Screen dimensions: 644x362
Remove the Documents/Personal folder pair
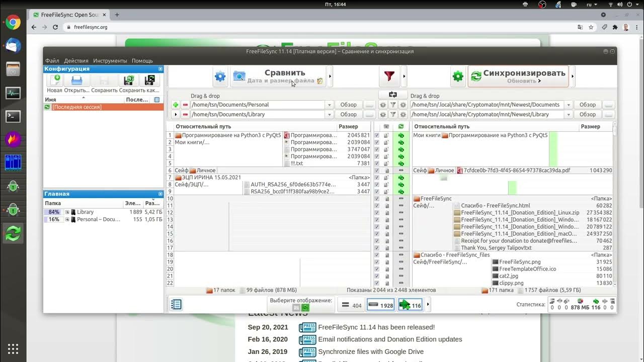click(x=185, y=105)
